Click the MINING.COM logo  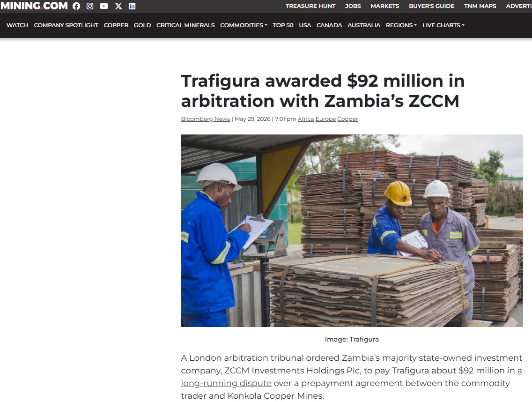click(34, 6)
